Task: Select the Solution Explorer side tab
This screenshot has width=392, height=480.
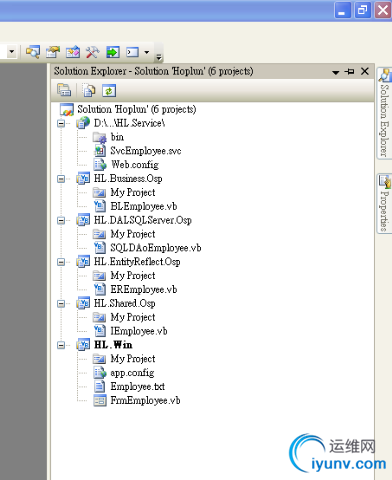Action: coord(384,112)
